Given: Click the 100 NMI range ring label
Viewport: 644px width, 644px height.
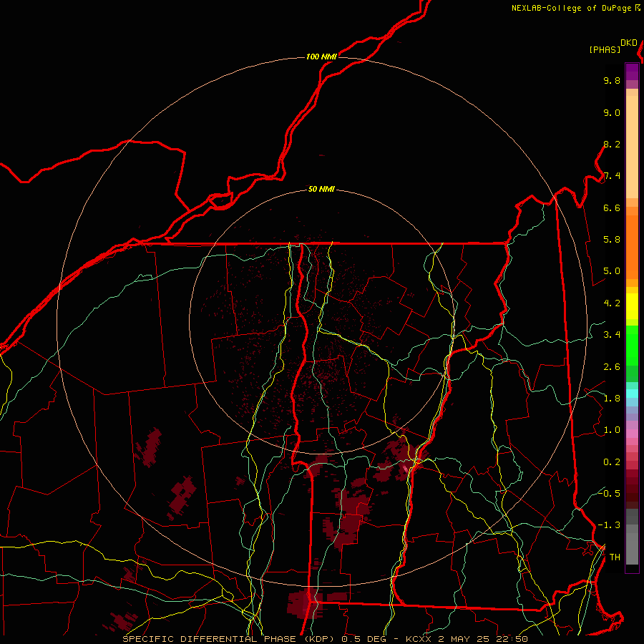Looking at the screenshot, I should [x=321, y=57].
